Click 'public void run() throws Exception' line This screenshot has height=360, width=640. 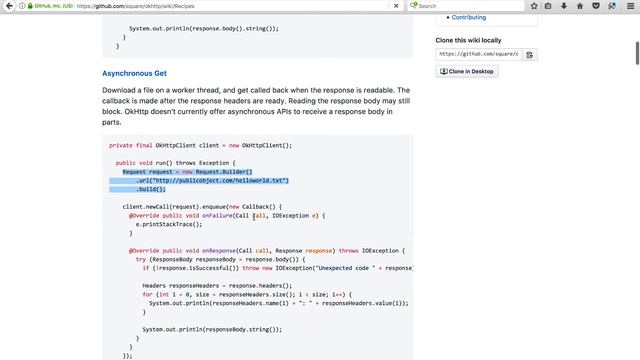tap(176, 163)
